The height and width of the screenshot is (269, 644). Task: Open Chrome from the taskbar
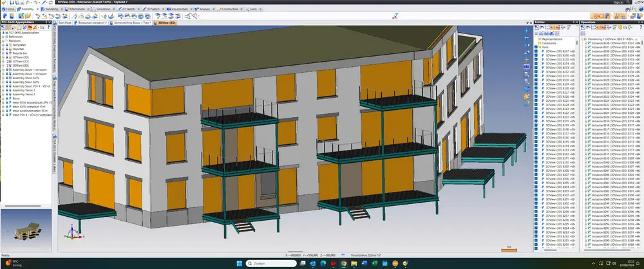click(344, 263)
